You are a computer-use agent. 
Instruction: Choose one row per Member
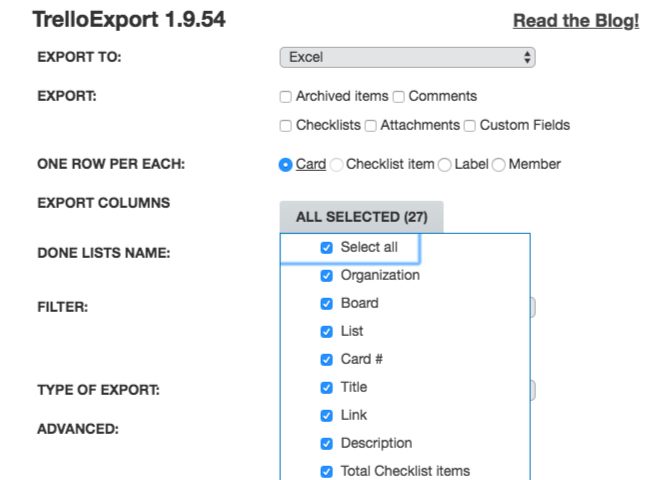[x=498, y=165]
